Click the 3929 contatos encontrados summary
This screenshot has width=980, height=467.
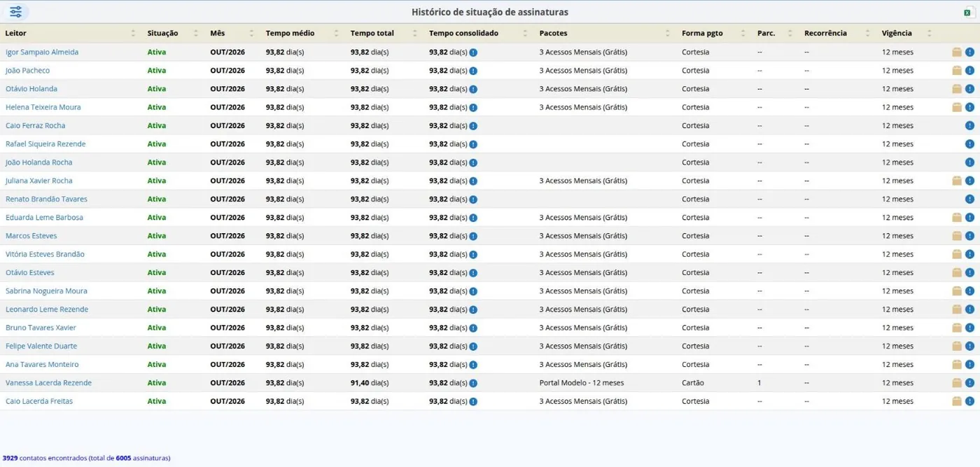tap(86, 458)
